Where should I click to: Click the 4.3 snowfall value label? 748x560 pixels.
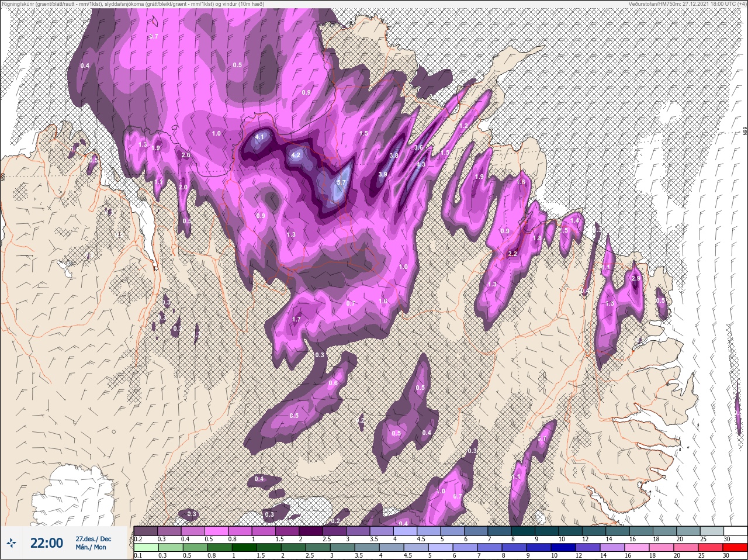point(421,165)
